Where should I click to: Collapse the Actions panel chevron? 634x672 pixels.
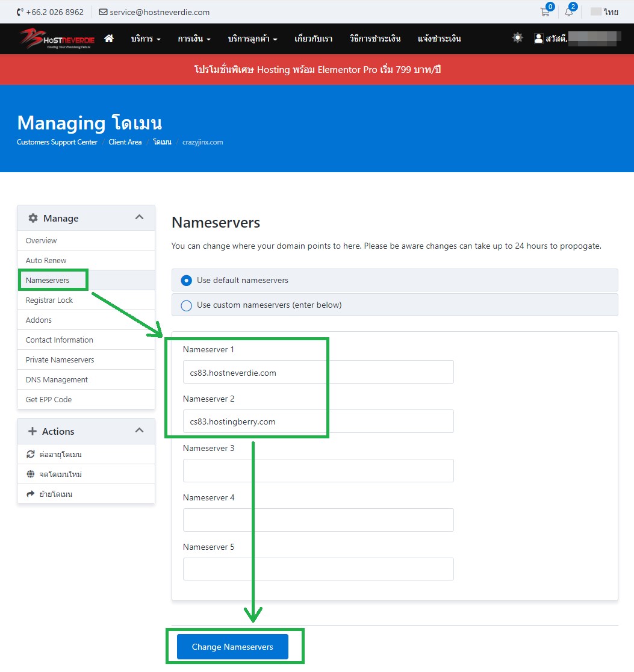pos(139,431)
